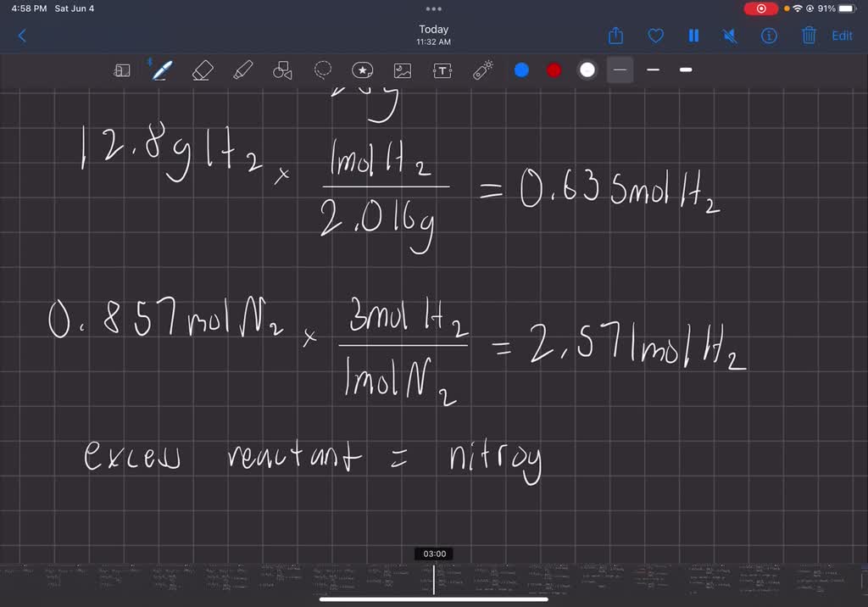Image resolution: width=868 pixels, height=607 pixels.
Task: Go back using the left chevron
Action: [x=22, y=35]
